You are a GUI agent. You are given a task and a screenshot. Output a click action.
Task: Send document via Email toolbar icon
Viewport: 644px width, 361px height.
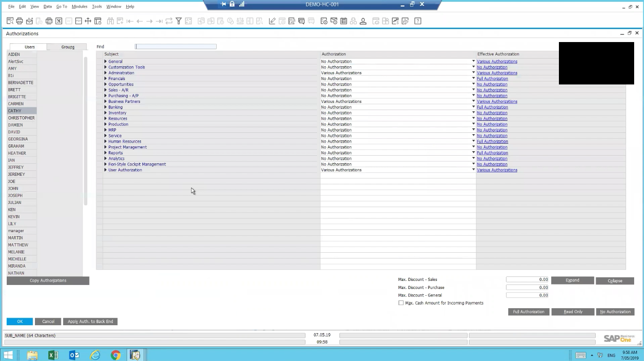click(29, 21)
